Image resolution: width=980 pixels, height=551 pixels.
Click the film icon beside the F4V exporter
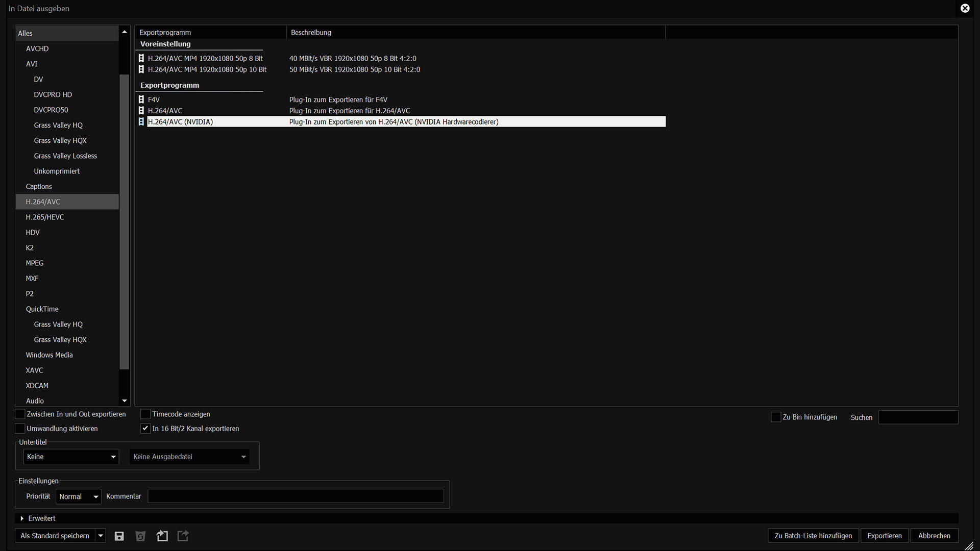(141, 99)
